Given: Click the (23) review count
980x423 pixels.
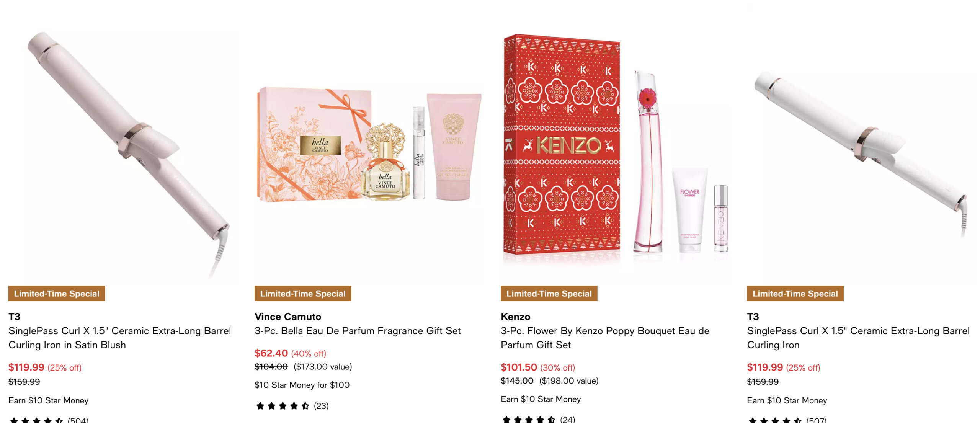Looking at the screenshot, I should click(321, 406).
